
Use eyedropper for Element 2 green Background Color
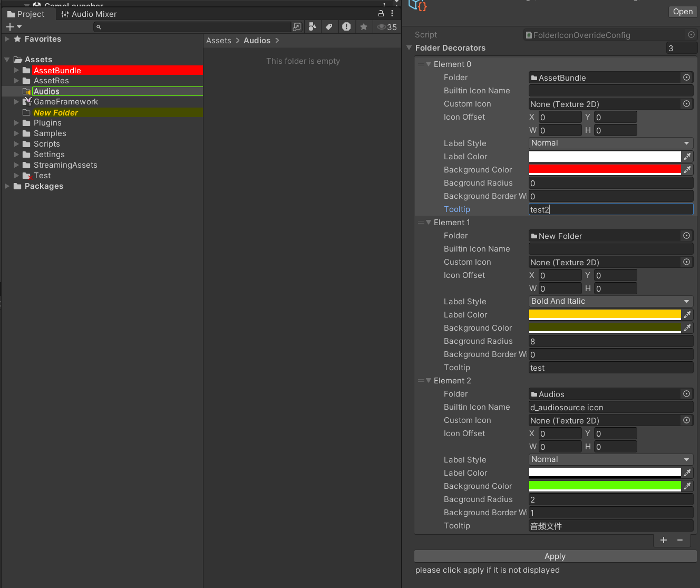coord(687,486)
